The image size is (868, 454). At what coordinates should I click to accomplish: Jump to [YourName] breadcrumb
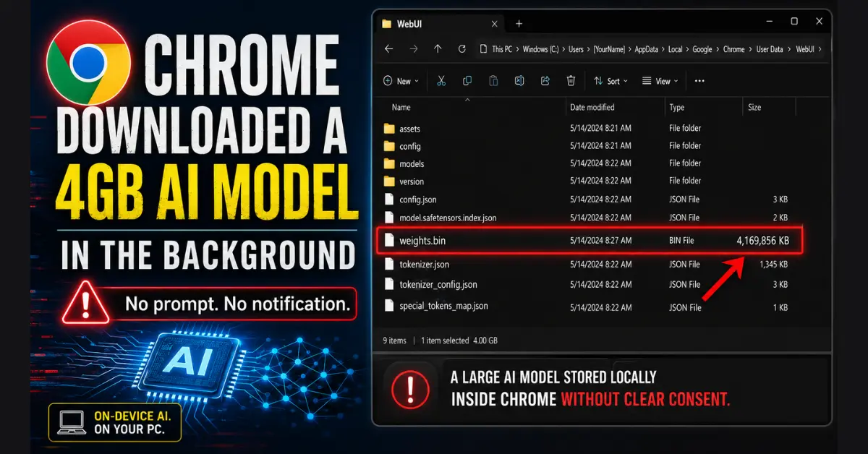coord(610,49)
